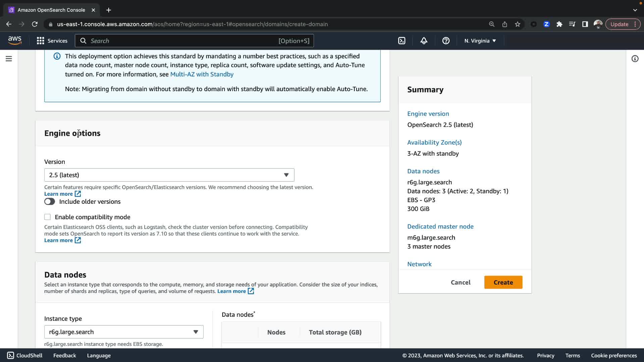The height and width of the screenshot is (362, 644).
Task: Click the Cancel button in Summary
Action: pyautogui.click(x=461, y=282)
